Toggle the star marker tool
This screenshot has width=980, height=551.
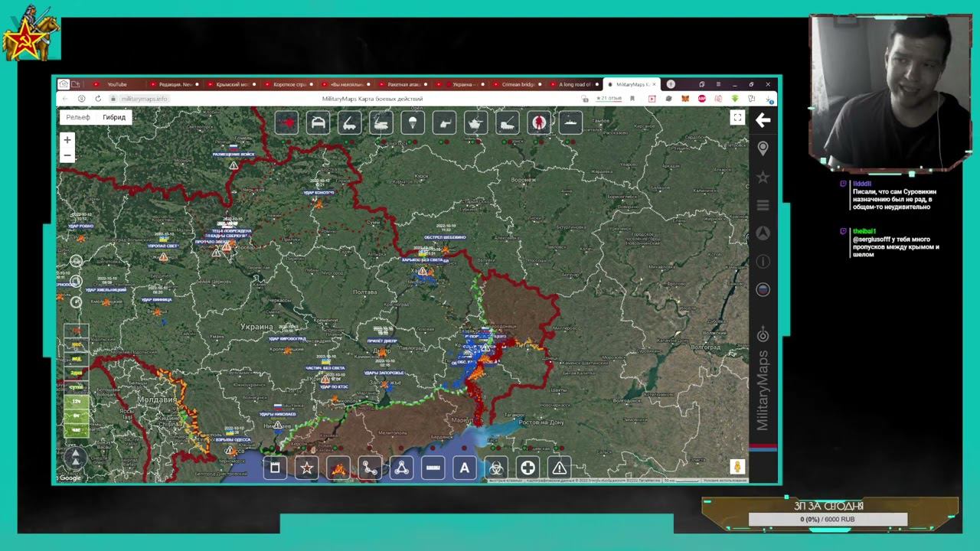[307, 468]
